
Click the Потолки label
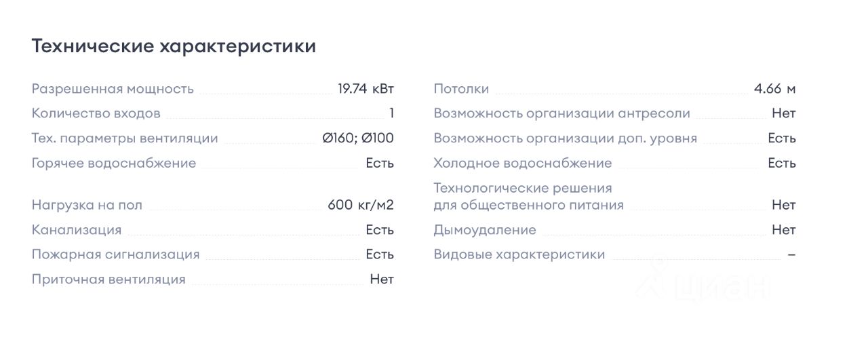click(461, 89)
